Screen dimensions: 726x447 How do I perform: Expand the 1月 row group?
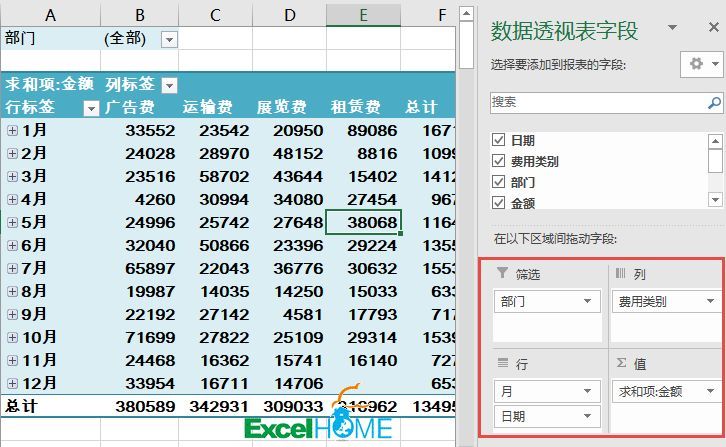[x=13, y=131]
